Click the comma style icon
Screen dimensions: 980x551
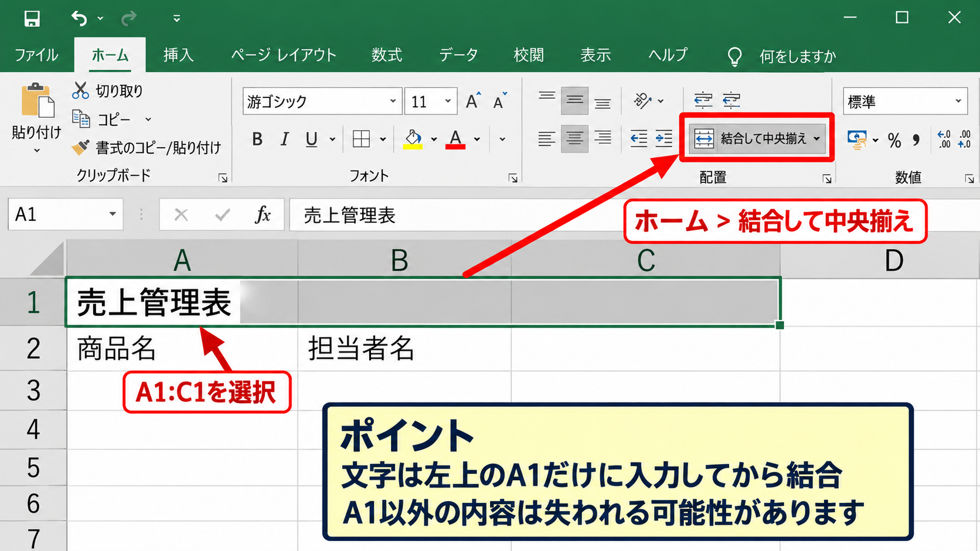[916, 140]
